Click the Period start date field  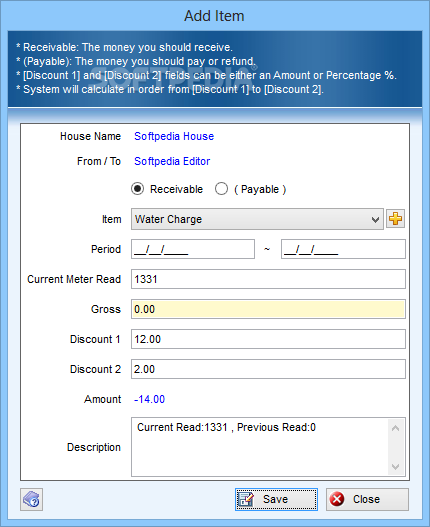[x=193, y=249]
